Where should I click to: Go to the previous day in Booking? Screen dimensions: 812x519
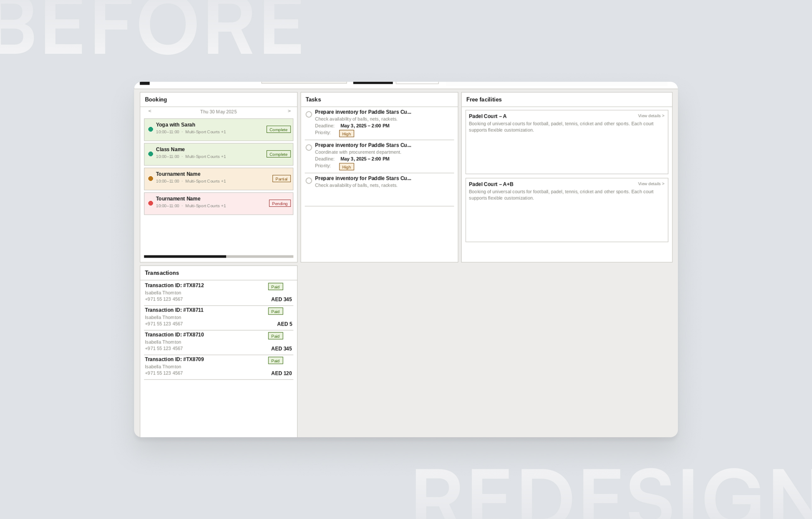(150, 111)
